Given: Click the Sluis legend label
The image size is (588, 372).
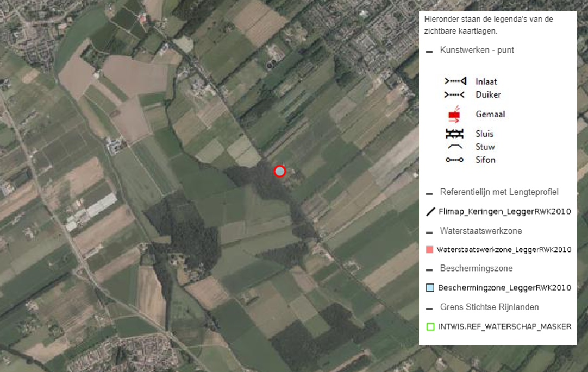Looking at the screenshot, I should [x=484, y=134].
